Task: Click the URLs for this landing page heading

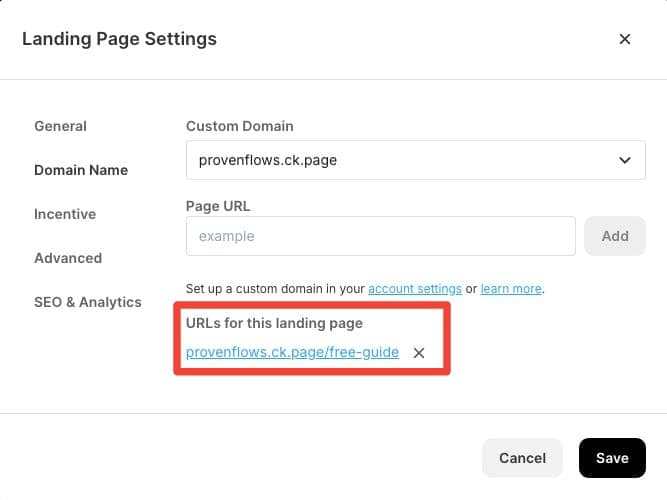Action: point(274,323)
